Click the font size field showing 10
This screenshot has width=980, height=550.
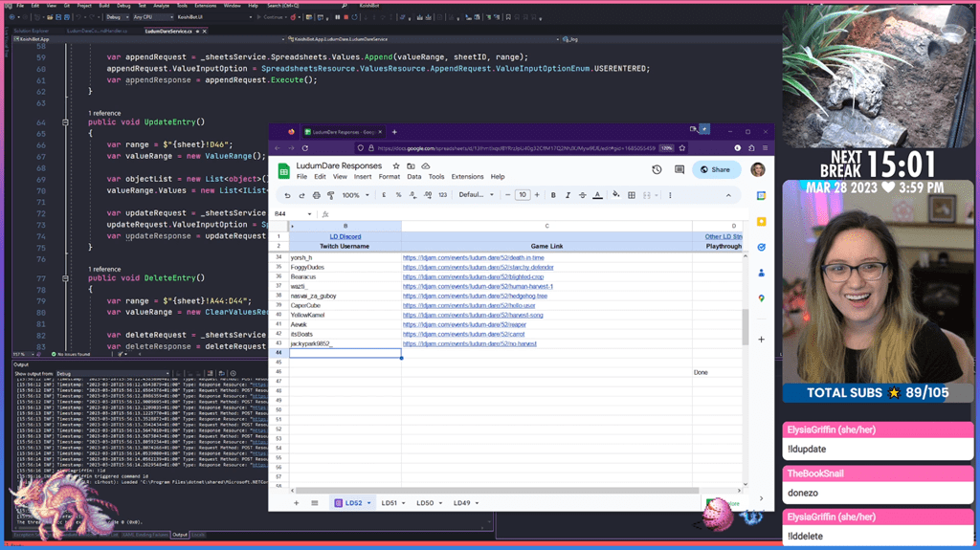(523, 195)
